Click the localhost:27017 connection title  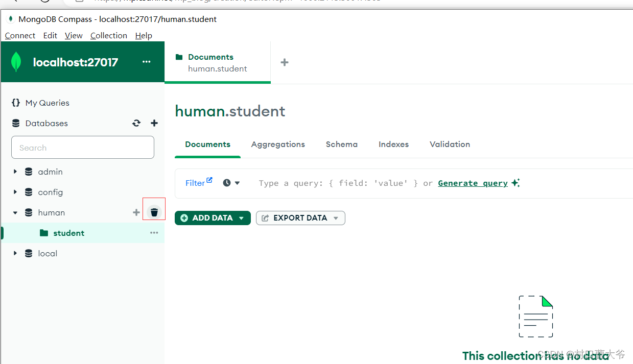coord(76,62)
